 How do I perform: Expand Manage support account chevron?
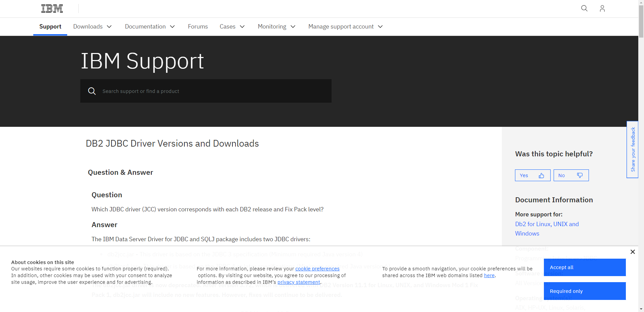point(380,27)
